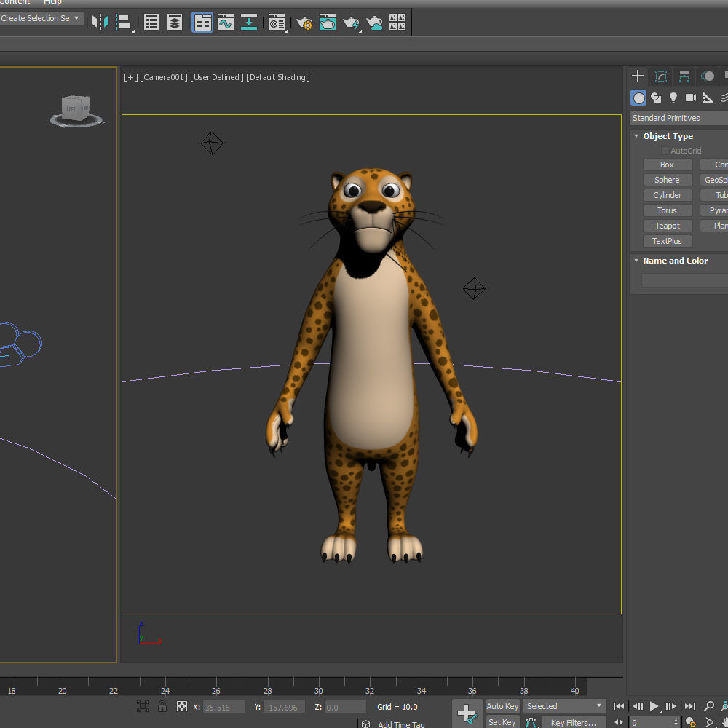Select the Shapes category
The width and height of the screenshot is (728, 728).
click(656, 98)
